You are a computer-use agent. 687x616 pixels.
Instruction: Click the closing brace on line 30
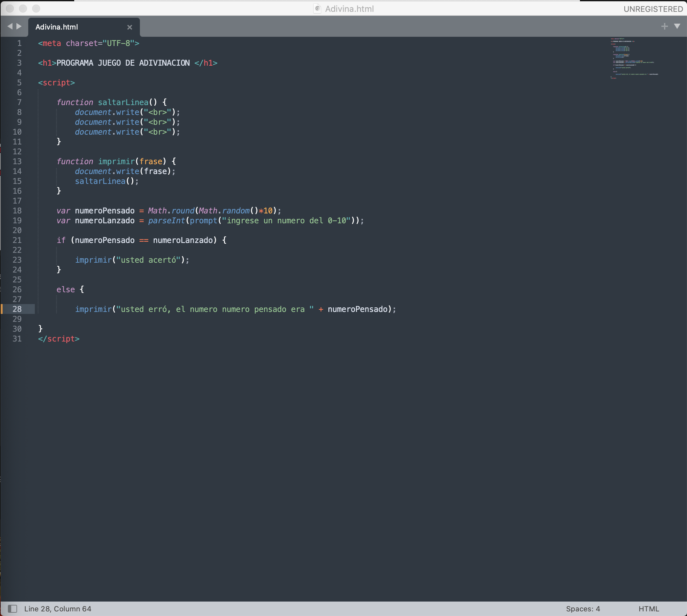pos(41,329)
